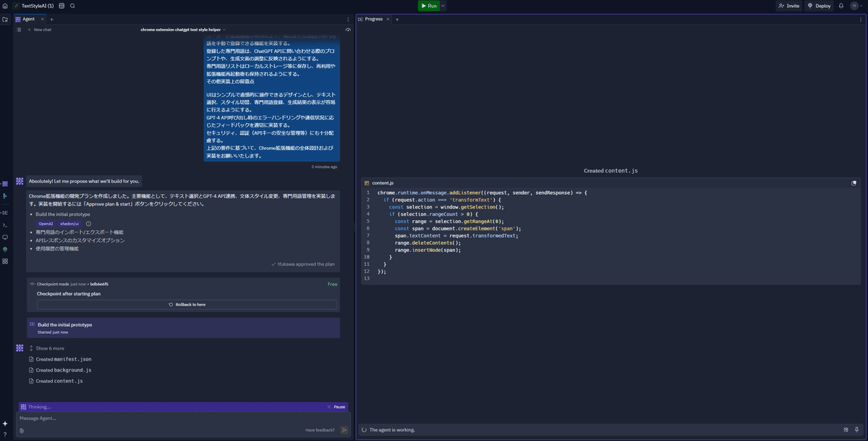Screen dimensions: 868x441
Task: Open the files panel icon
Action: (x=5, y=20)
